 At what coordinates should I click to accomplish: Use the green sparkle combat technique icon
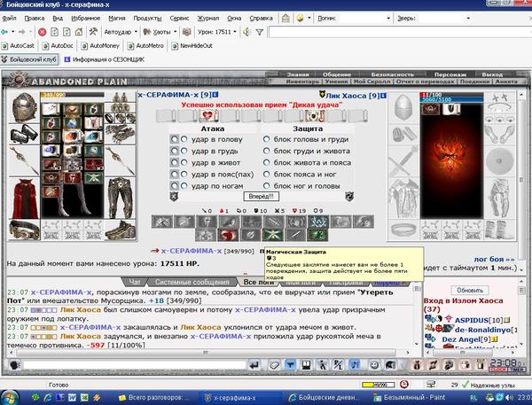tap(317, 235)
